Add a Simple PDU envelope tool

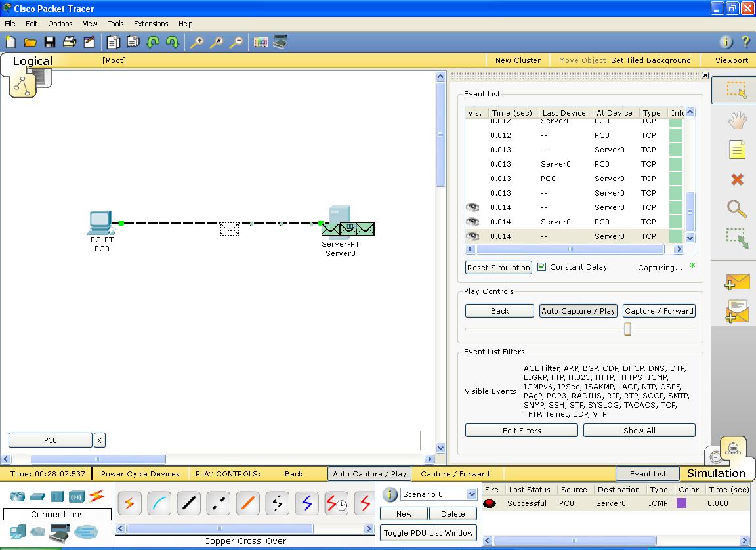[736, 281]
